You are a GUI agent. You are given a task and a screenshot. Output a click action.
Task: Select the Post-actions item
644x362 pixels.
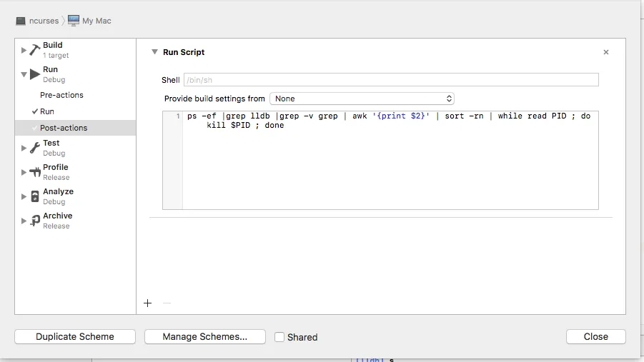point(64,128)
